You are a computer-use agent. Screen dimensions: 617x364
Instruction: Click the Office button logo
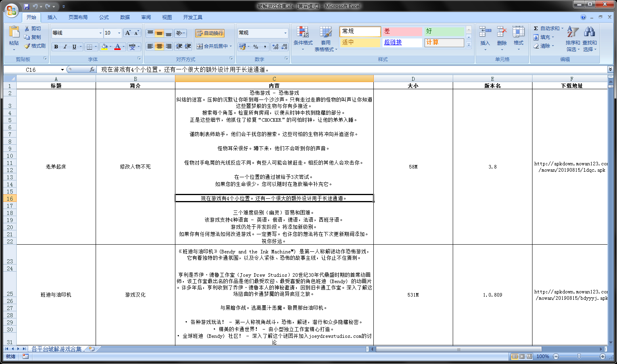click(11, 10)
